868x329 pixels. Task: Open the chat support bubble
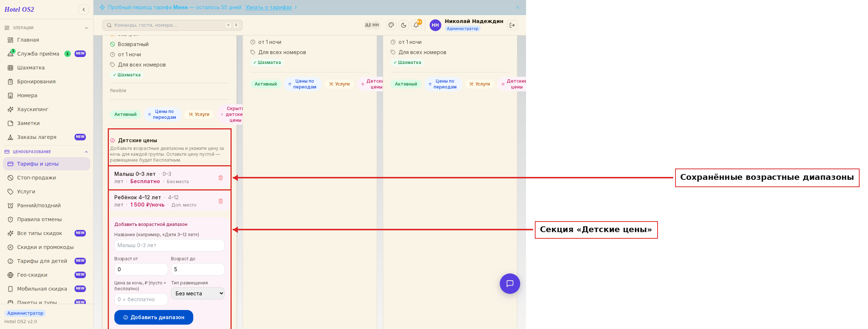coord(510,284)
